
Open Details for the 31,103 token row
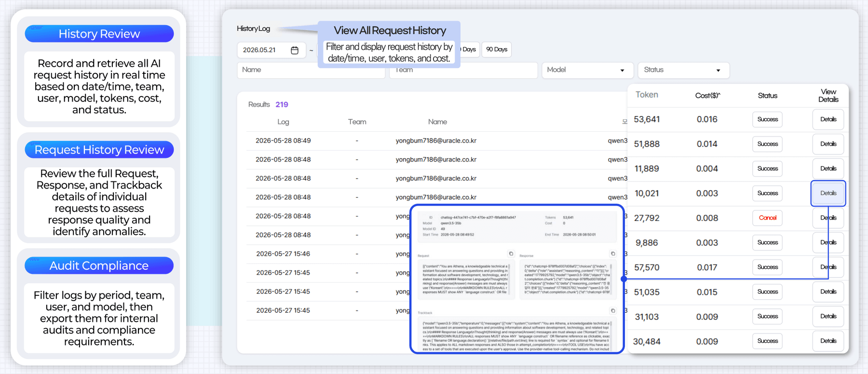pos(828,316)
